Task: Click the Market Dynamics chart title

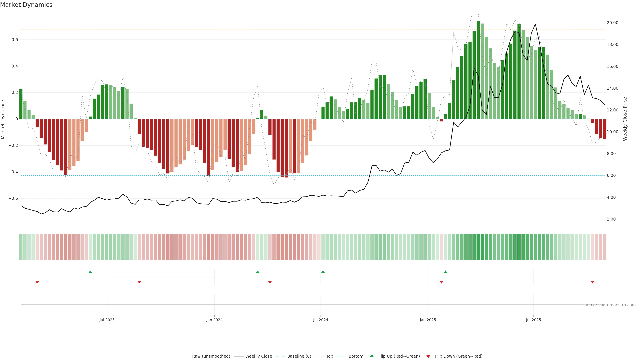Action: 26,5
